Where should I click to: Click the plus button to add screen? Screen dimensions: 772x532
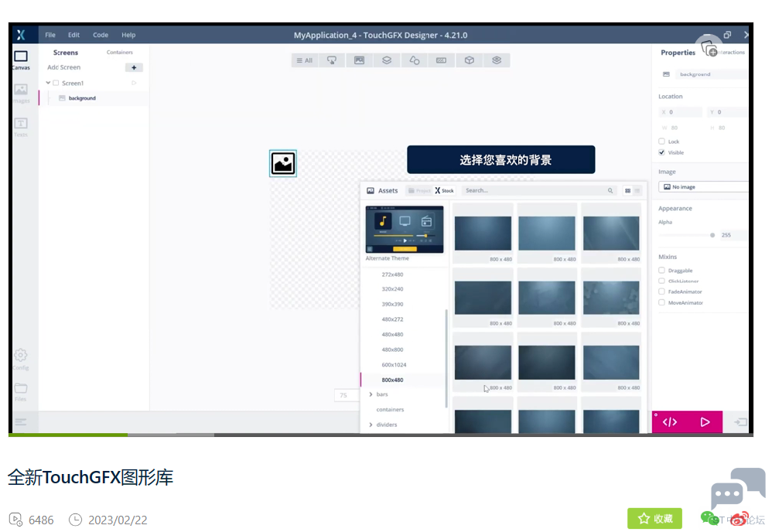coord(134,67)
